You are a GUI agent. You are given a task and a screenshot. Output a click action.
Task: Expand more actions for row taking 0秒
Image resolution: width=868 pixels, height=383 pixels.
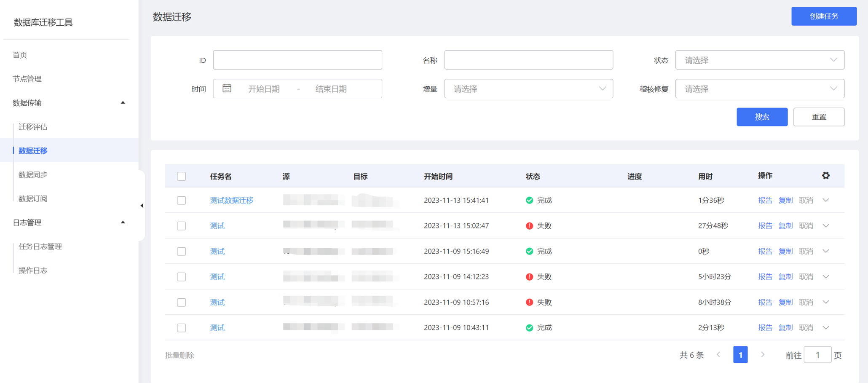pyautogui.click(x=826, y=251)
